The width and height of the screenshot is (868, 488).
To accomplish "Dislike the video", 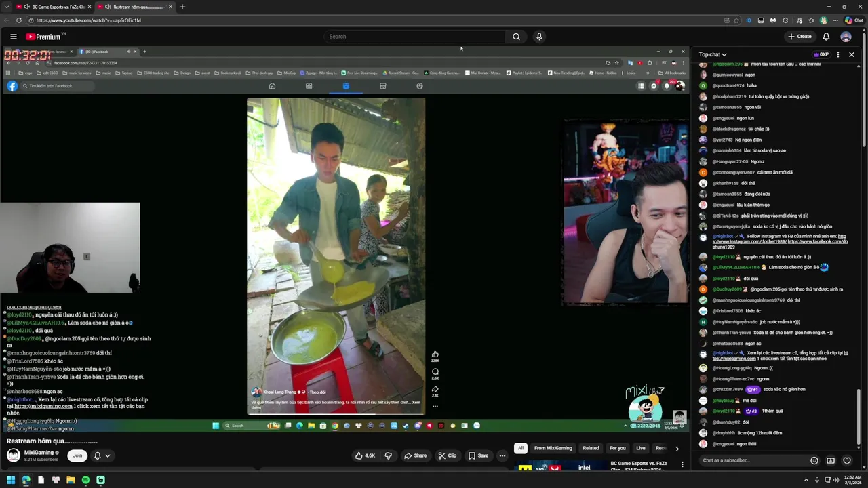I will 389,455.
